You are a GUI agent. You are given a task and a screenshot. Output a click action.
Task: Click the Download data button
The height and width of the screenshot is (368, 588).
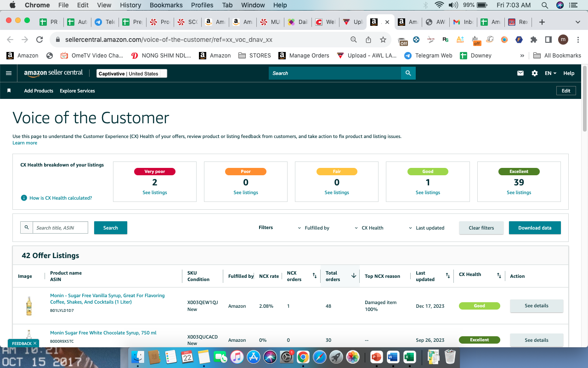click(535, 228)
